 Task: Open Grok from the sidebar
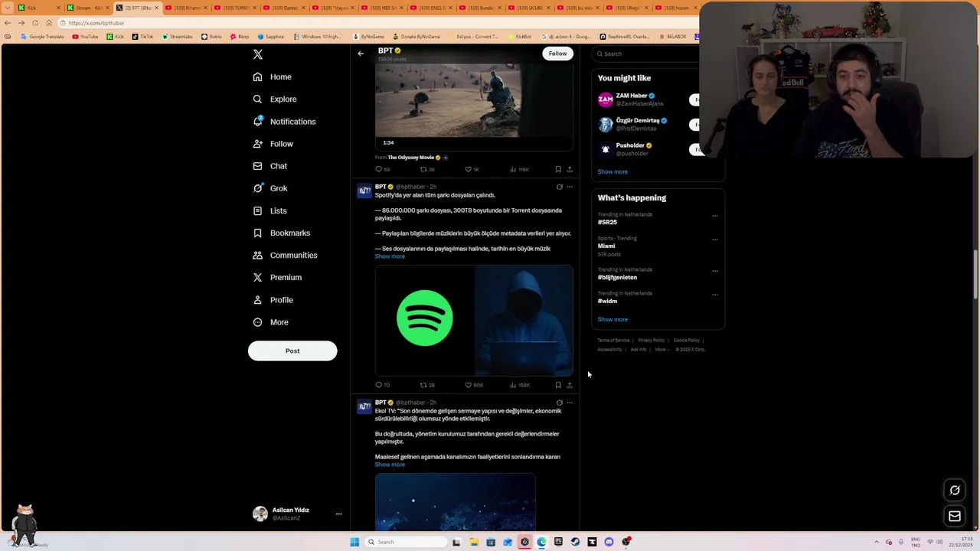pyautogui.click(x=270, y=188)
